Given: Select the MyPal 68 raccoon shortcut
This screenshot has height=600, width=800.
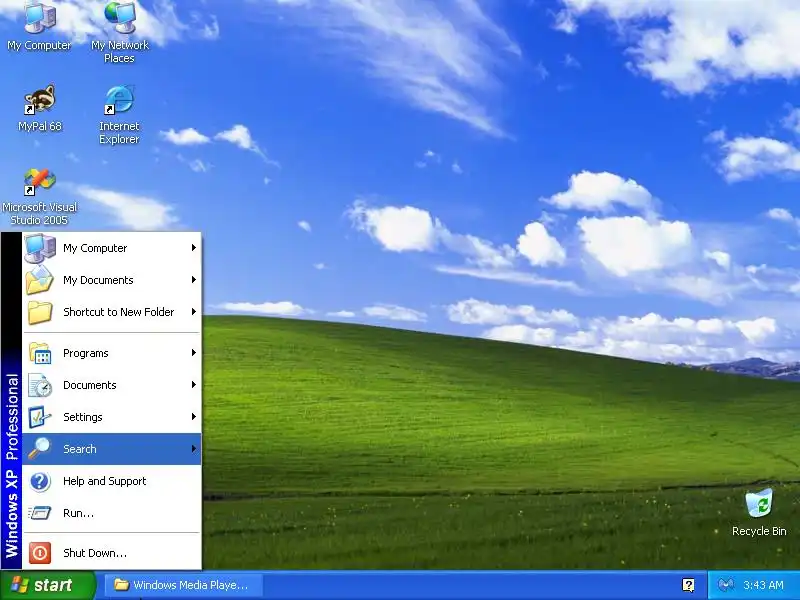Looking at the screenshot, I should pos(39,109).
